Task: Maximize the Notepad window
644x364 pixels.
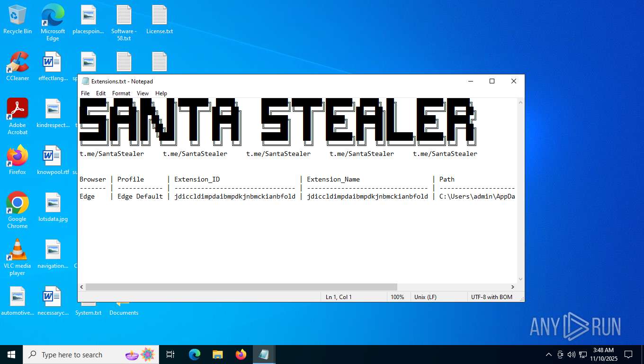Action: point(492,82)
